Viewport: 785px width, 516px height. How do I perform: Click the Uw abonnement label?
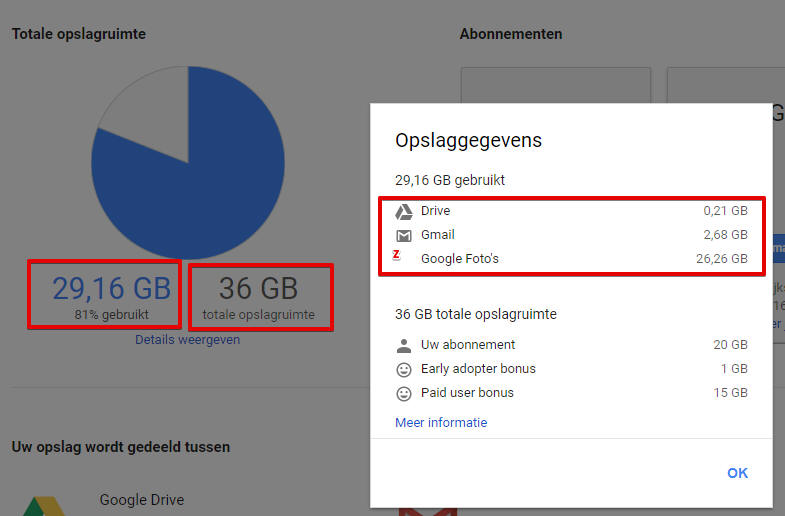(468, 344)
